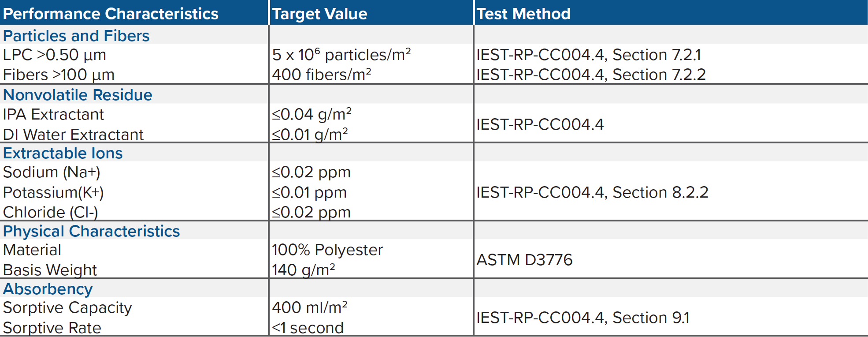Click the <1 second sorptive rate value

[308, 328]
